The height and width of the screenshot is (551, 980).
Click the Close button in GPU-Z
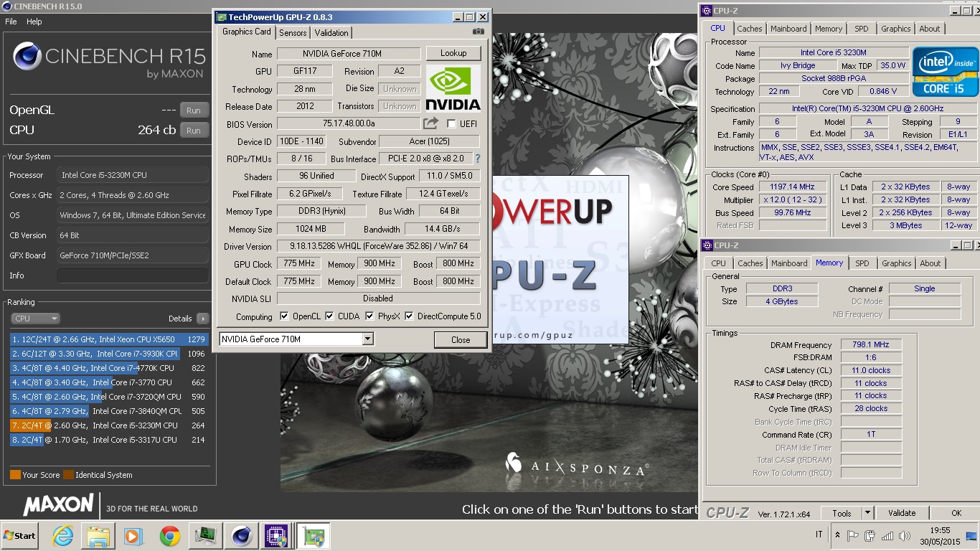(x=461, y=340)
